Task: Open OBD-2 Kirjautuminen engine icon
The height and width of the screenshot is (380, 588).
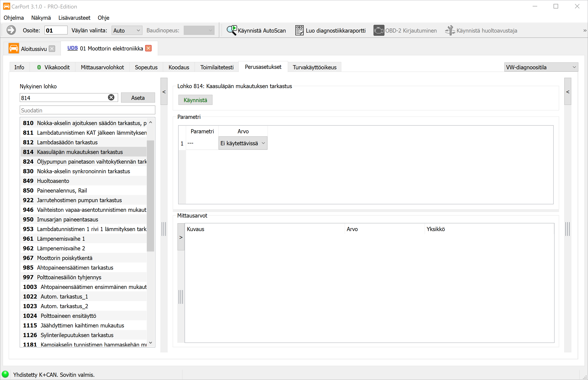Action: 379,30
